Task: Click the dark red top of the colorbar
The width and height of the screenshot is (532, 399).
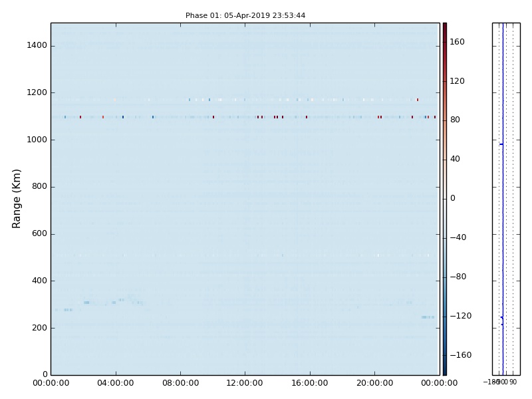Action: [445, 28]
